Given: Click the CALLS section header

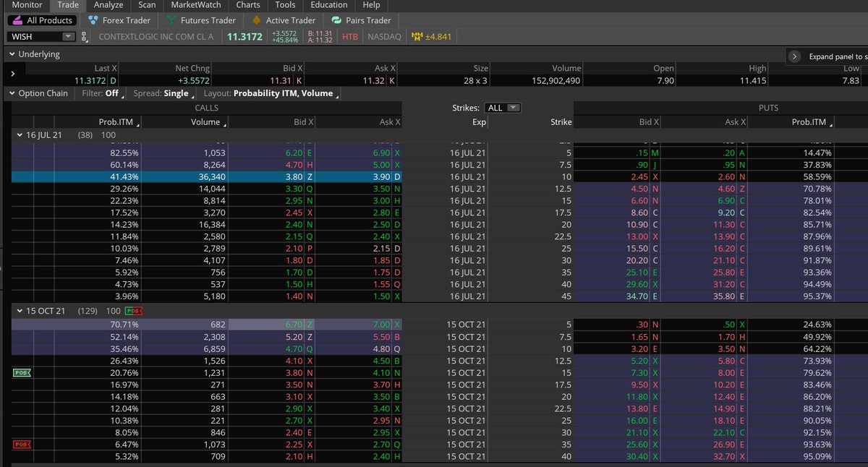Looking at the screenshot, I should [x=206, y=108].
